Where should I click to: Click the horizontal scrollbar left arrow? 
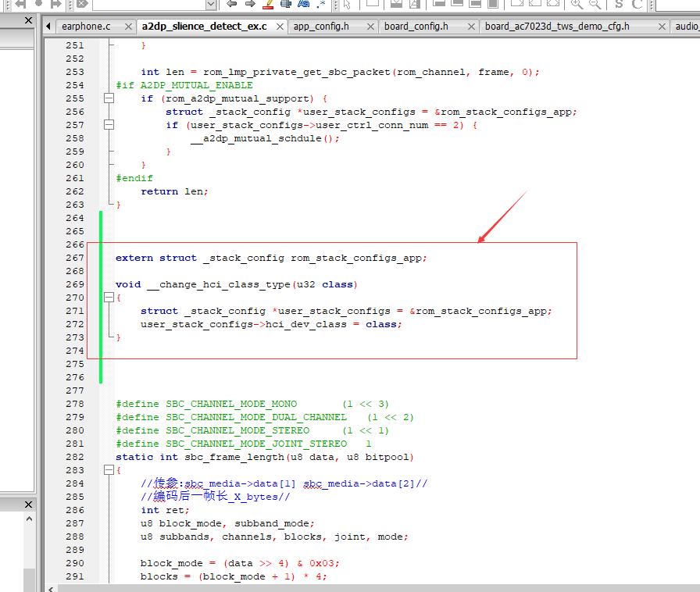[x=51, y=588]
